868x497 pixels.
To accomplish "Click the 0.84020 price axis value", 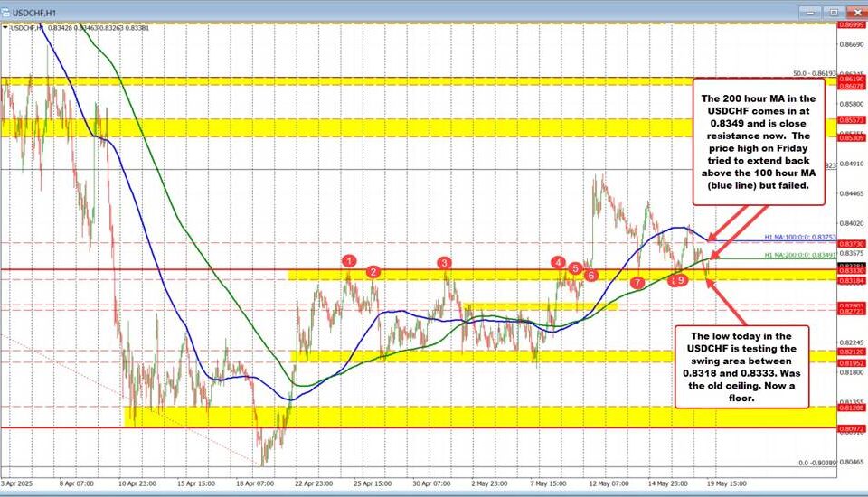I will (852, 223).
